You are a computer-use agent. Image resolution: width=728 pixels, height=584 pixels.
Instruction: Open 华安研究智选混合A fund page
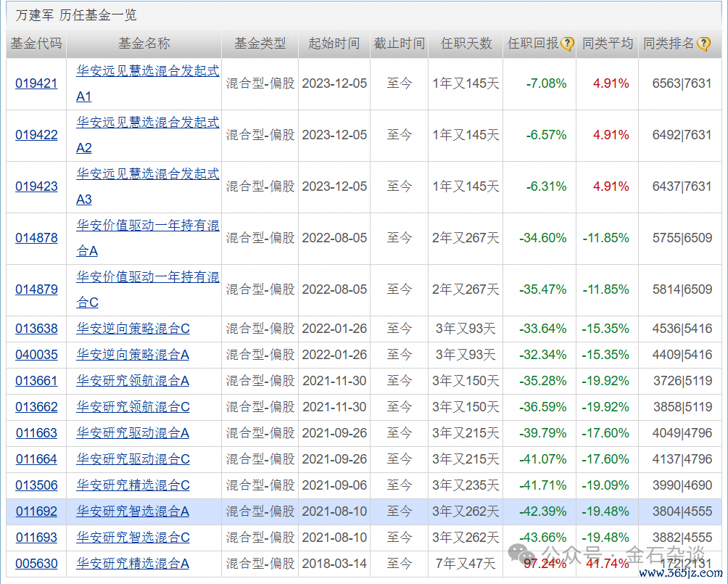click(x=133, y=511)
